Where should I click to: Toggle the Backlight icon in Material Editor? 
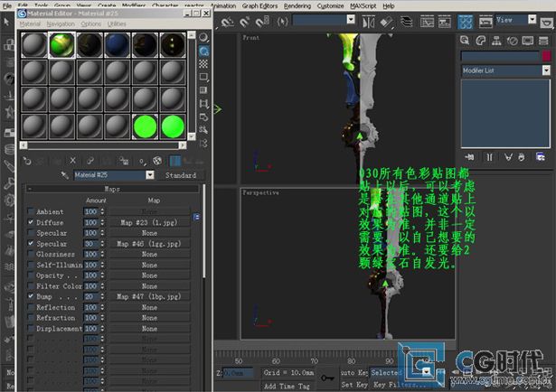tap(203, 52)
